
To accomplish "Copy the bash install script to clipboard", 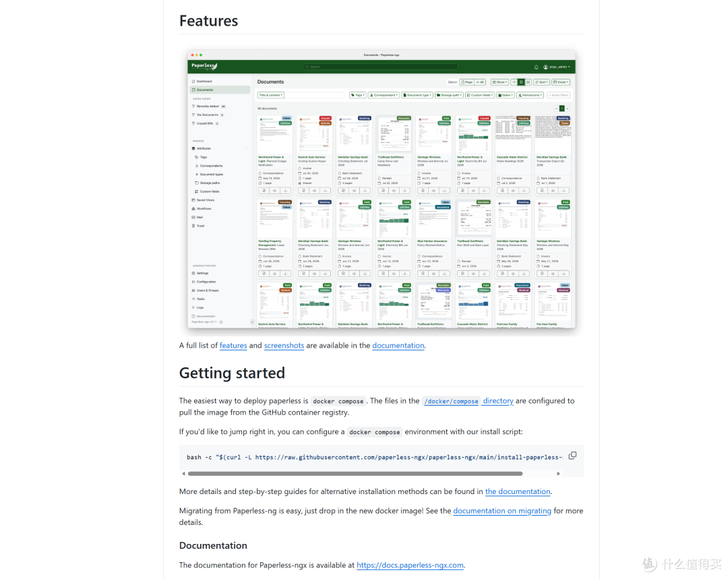I will pos(572,456).
